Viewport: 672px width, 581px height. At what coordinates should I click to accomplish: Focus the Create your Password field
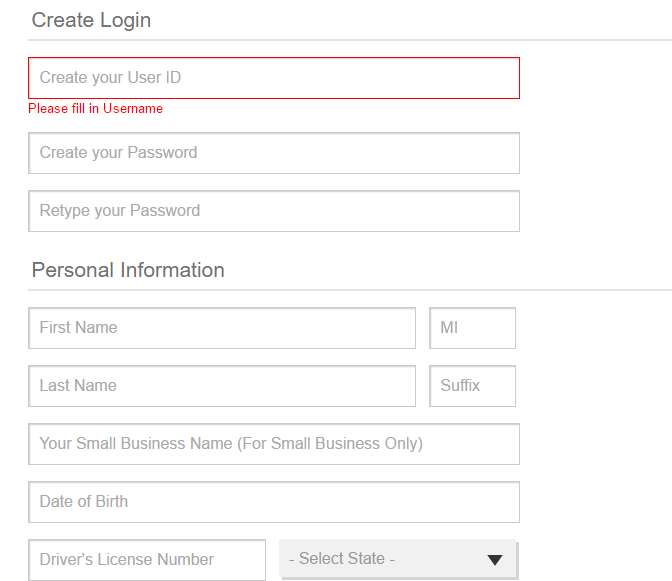click(274, 153)
